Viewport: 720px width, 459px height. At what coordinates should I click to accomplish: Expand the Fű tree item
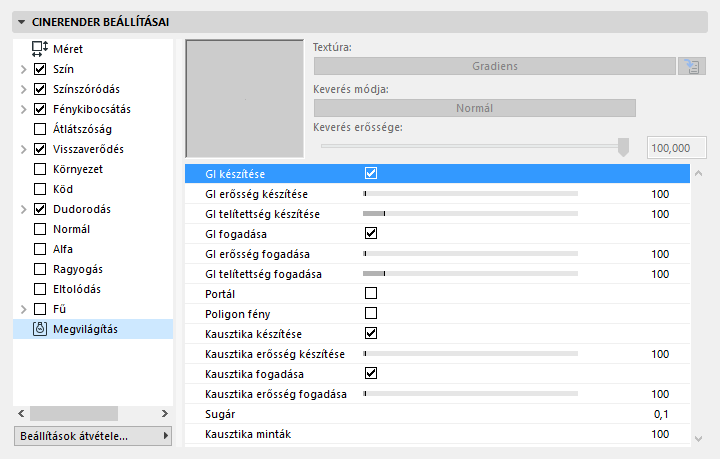pos(23,309)
